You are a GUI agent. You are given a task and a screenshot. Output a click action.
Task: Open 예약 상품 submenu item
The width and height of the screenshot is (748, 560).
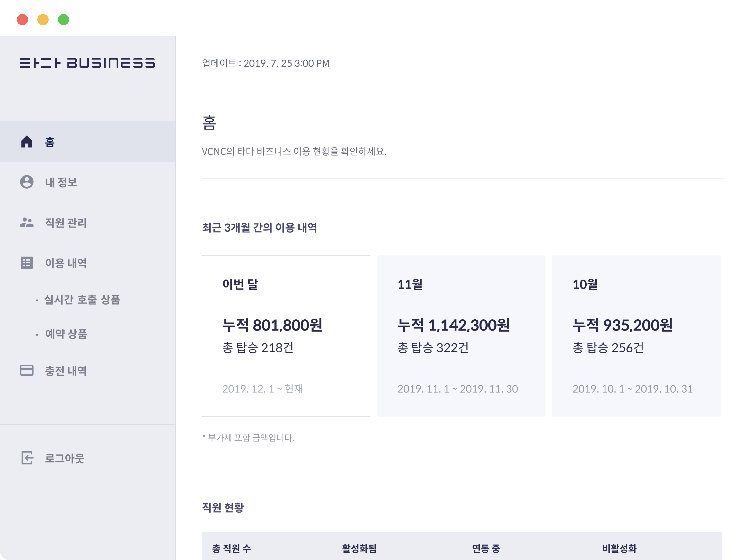(x=66, y=334)
